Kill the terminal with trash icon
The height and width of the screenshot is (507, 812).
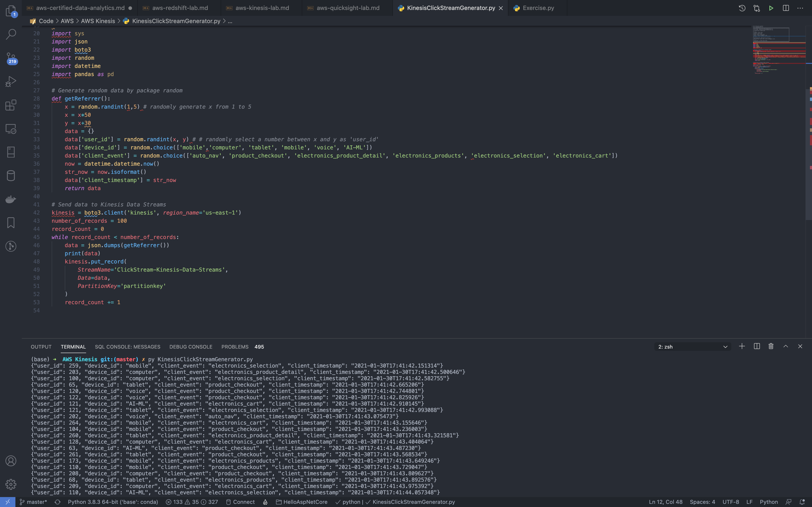[771, 346]
